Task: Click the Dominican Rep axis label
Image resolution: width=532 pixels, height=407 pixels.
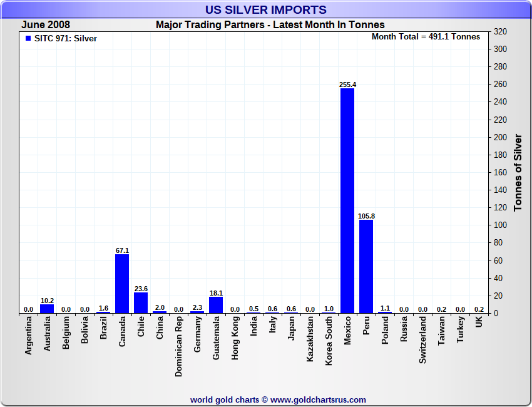Action: coord(179,345)
